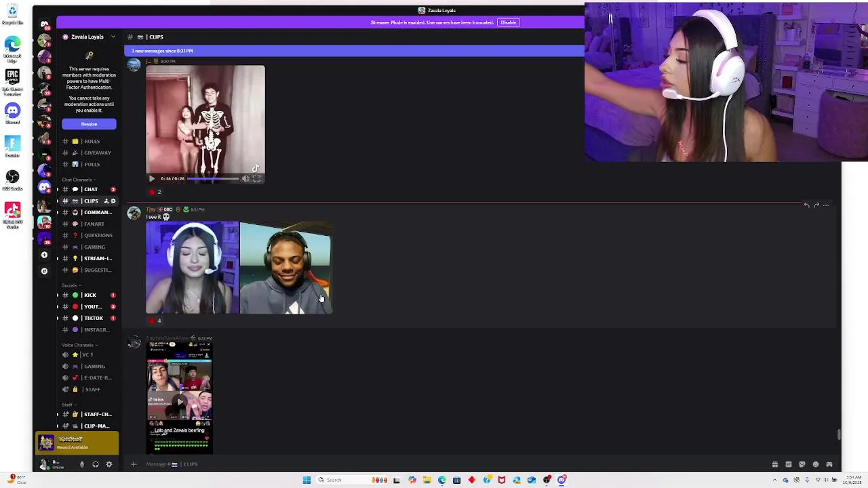Open the emoji picker in the message bar

(816, 464)
